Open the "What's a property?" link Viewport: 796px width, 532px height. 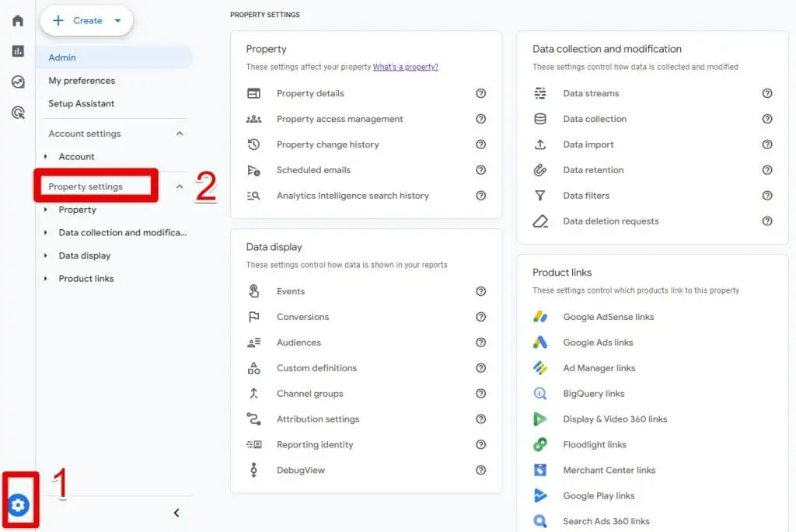click(x=405, y=67)
